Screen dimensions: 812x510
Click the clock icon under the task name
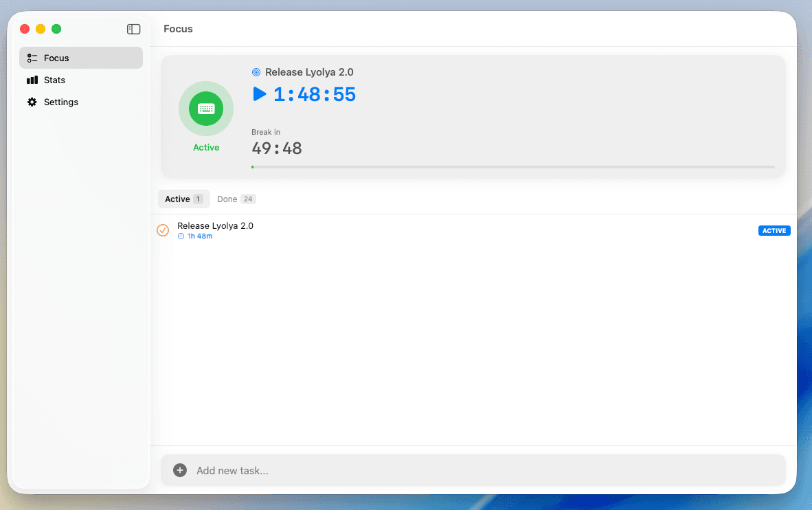(x=181, y=236)
